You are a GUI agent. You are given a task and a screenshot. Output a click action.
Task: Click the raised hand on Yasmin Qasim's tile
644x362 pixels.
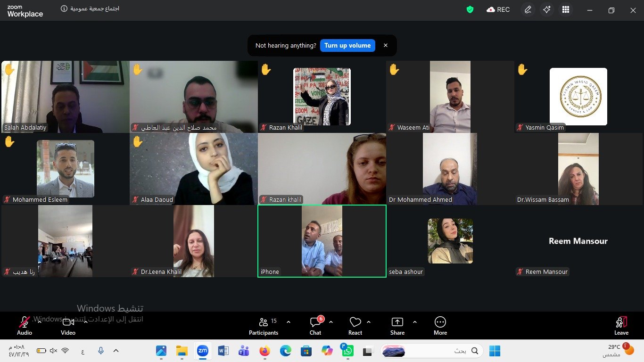522,70
